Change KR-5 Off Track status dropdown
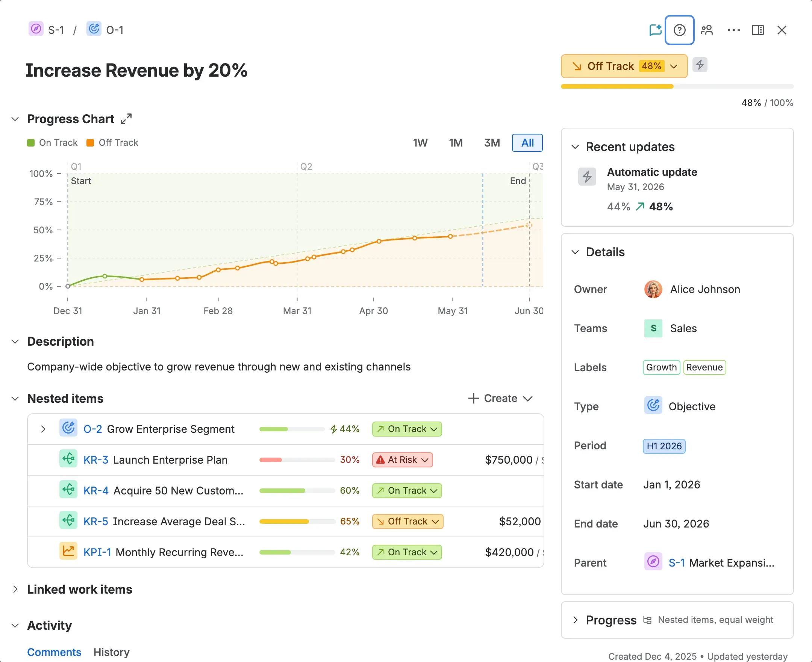The height and width of the screenshot is (662, 812). pyautogui.click(x=408, y=521)
